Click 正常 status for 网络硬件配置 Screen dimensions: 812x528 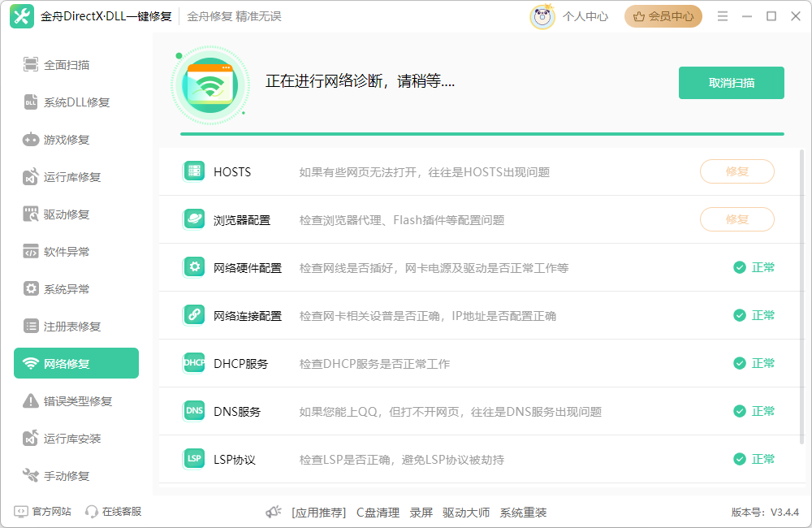[754, 267]
